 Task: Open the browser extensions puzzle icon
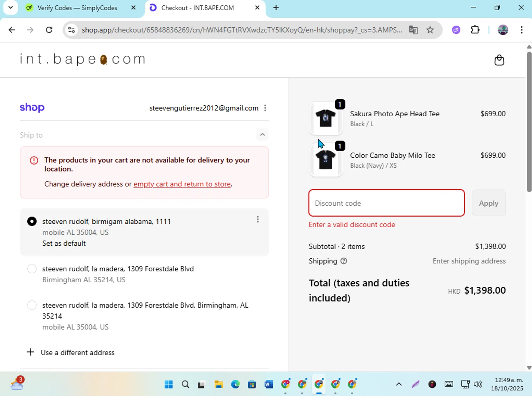(475, 30)
